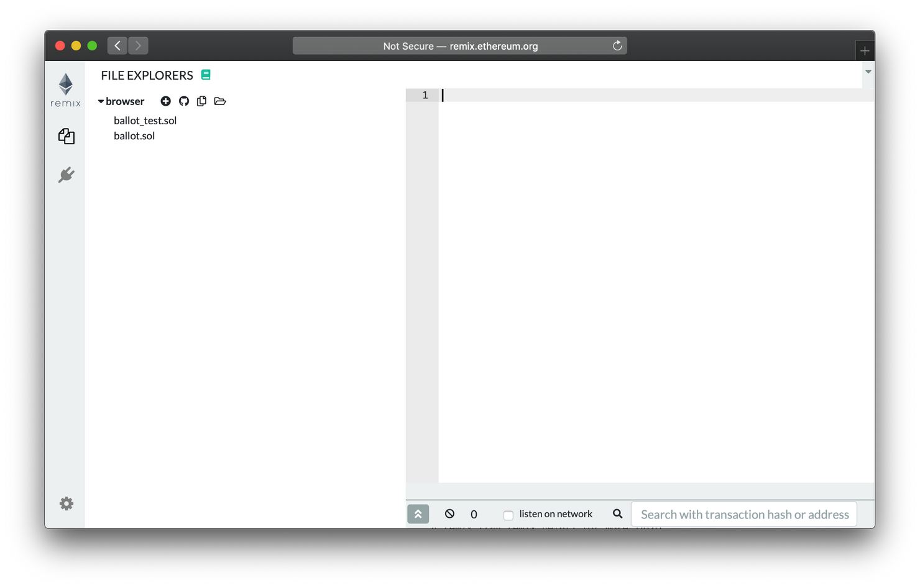The image size is (920, 588).
Task: Open the editor tabs dropdown arrow
Action: (868, 72)
